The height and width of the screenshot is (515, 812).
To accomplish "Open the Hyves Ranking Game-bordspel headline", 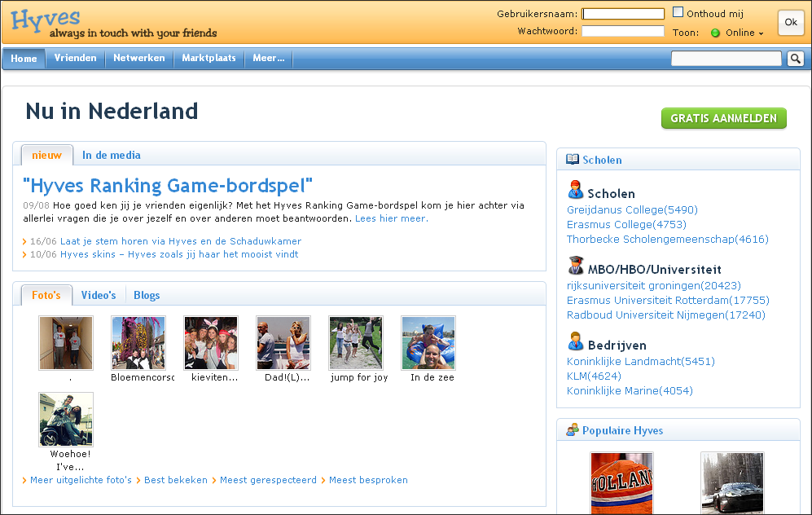I will (168, 186).
